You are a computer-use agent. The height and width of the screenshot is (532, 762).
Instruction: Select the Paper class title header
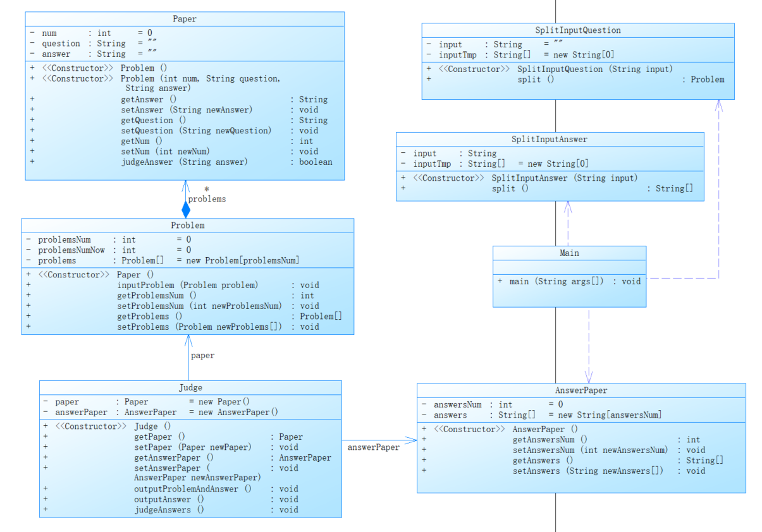click(x=185, y=19)
